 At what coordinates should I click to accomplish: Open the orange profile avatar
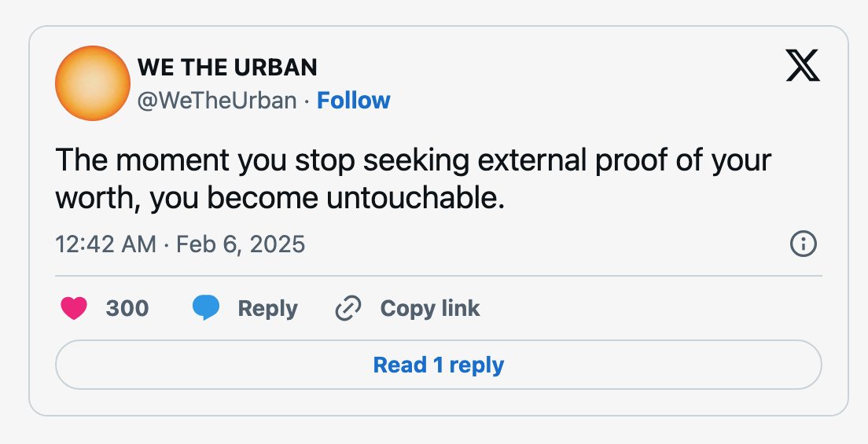pos(93,83)
